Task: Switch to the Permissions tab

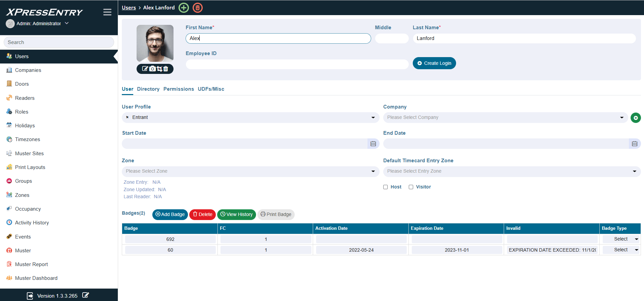Action: [179, 89]
